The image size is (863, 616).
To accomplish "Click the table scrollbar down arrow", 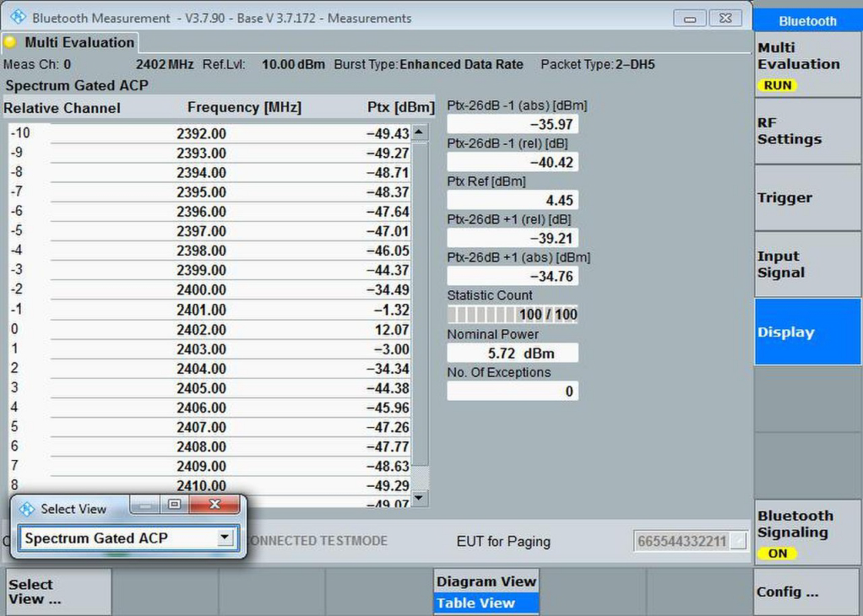I will click(420, 498).
